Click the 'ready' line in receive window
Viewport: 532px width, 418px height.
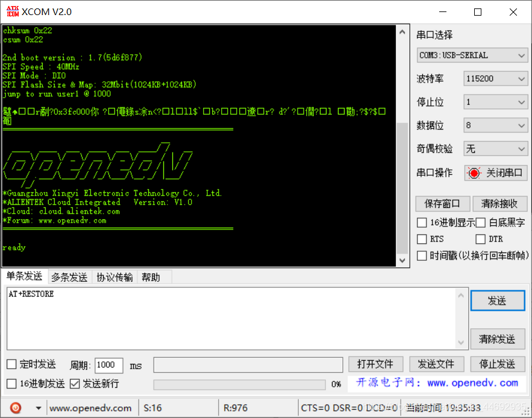(x=14, y=248)
